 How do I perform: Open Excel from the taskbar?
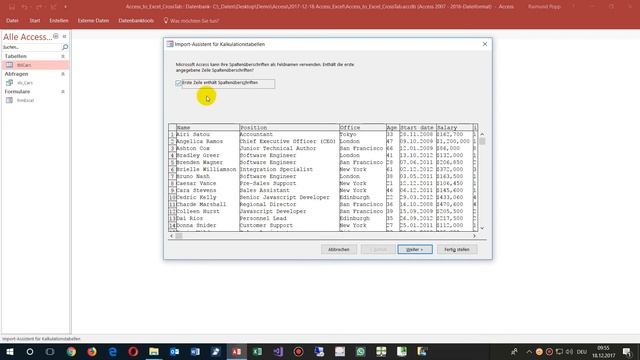(257, 351)
